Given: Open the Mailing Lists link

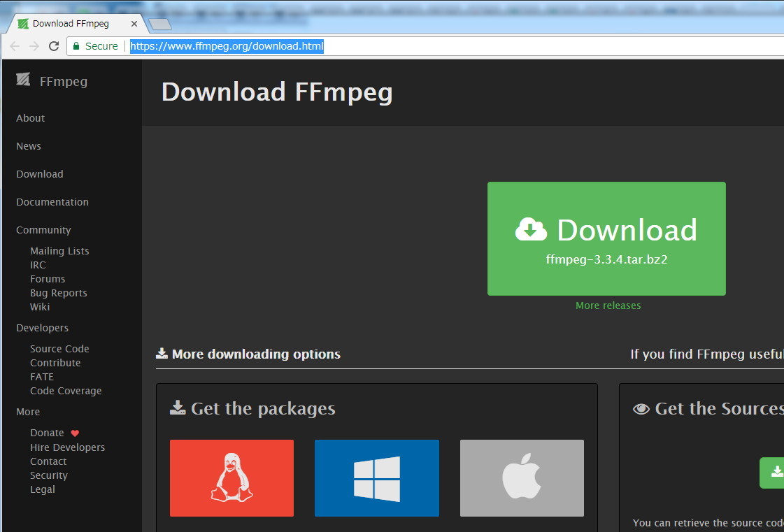Looking at the screenshot, I should click(59, 251).
